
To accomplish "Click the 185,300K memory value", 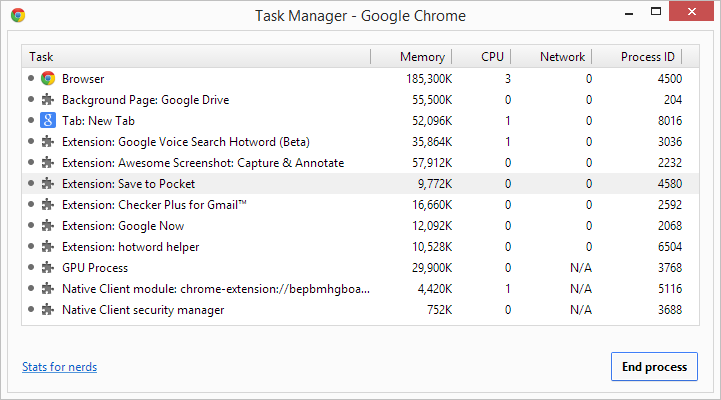I will tap(429, 79).
